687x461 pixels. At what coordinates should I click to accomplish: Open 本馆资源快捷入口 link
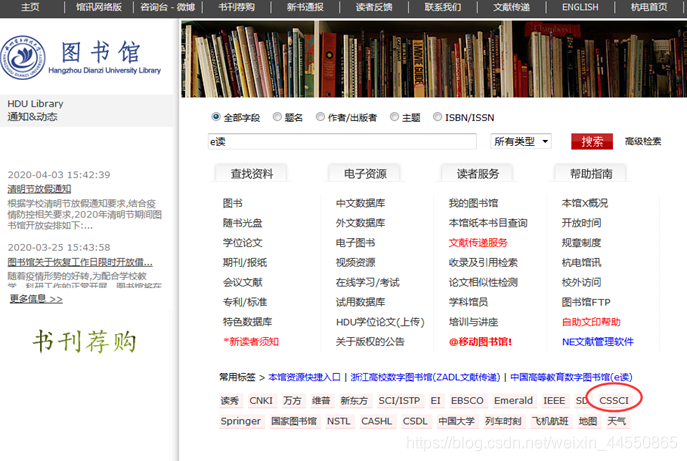tap(304, 377)
